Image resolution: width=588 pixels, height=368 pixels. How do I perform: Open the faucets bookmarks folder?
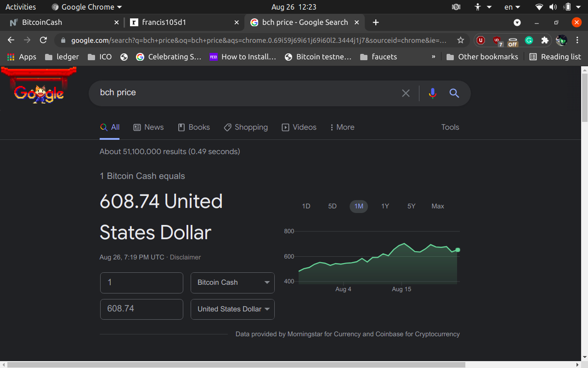pyautogui.click(x=379, y=57)
